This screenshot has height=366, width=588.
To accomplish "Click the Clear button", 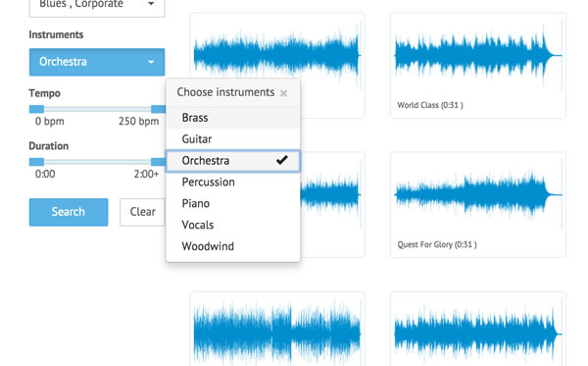I will [x=142, y=212].
